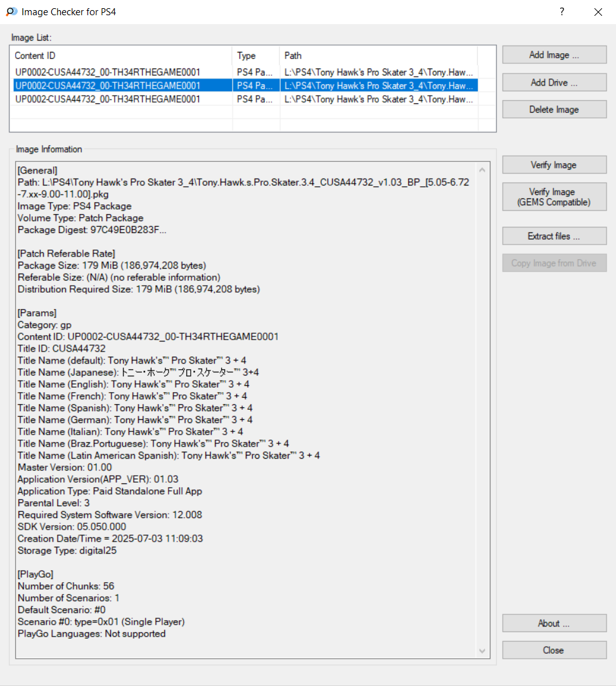
Task: Click the [General] section heading
Action: [37, 170]
